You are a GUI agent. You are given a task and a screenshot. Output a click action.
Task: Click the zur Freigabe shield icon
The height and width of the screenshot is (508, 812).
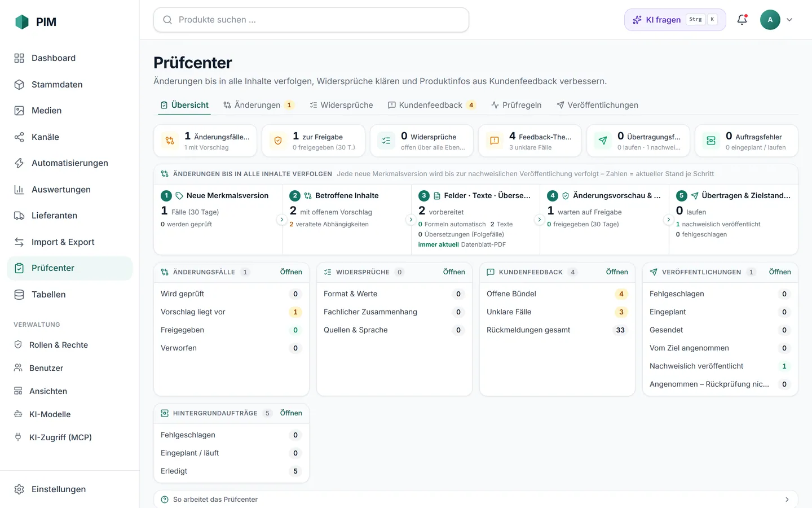278,141
